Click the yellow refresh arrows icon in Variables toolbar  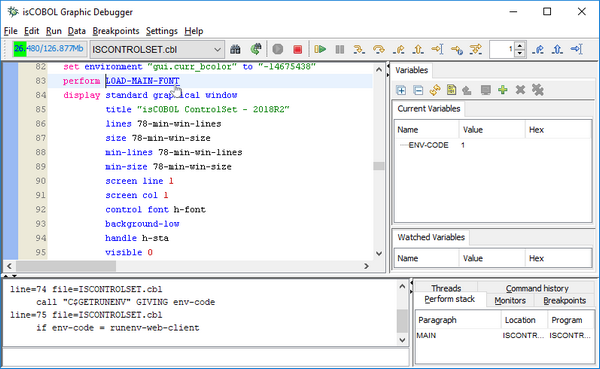tap(435, 90)
